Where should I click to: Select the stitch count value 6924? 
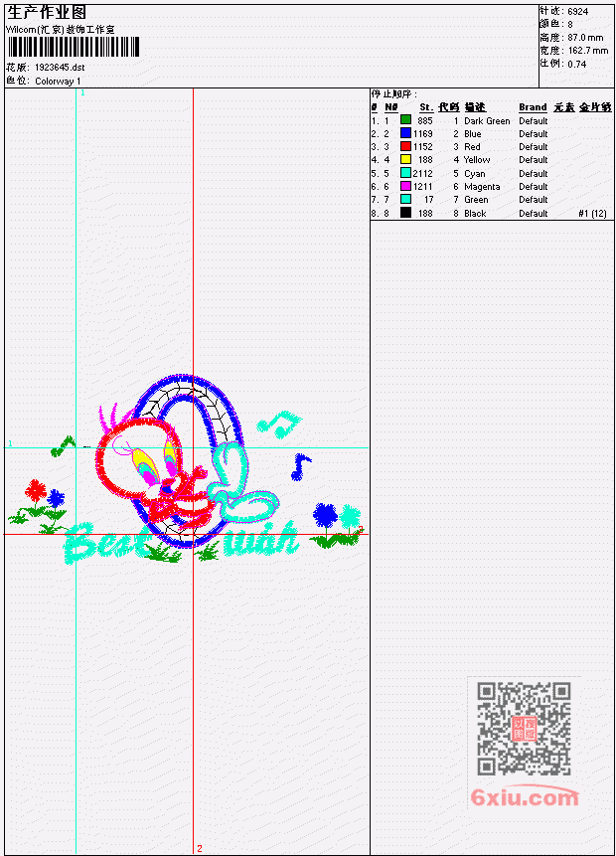click(x=578, y=11)
